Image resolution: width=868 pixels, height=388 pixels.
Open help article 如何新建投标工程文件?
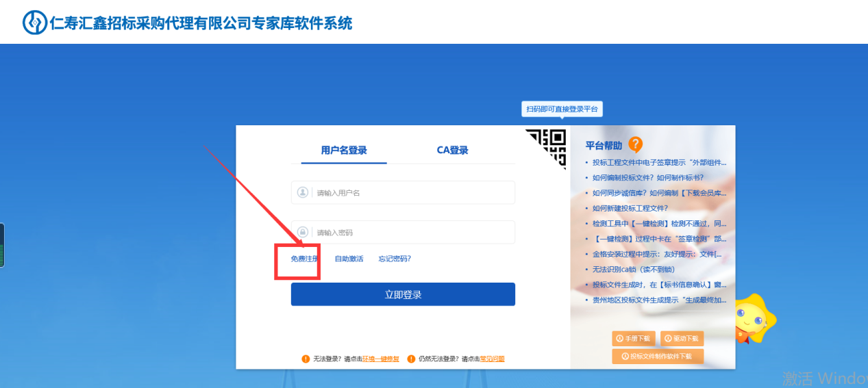coord(630,208)
